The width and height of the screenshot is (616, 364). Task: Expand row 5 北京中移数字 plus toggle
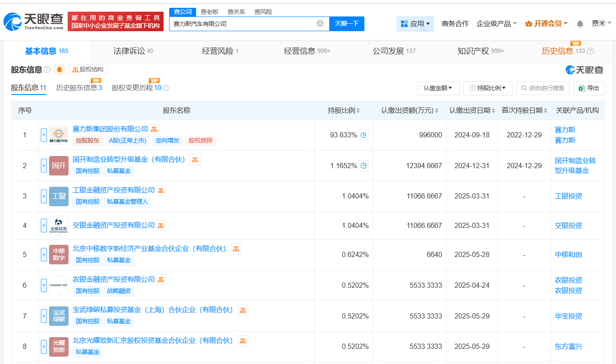[44, 255]
